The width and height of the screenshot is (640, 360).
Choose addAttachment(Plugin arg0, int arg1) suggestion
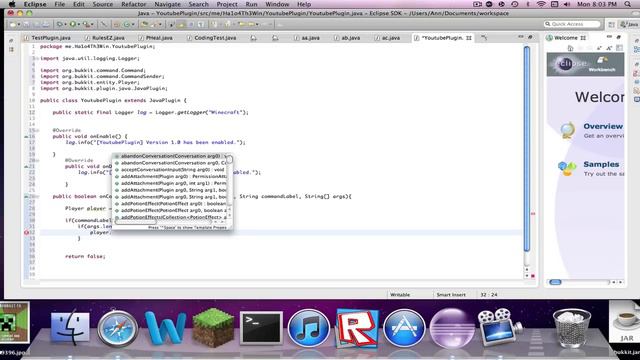[170, 183]
